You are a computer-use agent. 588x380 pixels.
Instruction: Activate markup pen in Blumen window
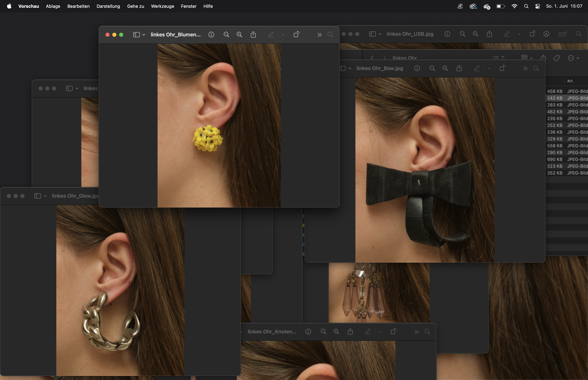pyautogui.click(x=271, y=35)
